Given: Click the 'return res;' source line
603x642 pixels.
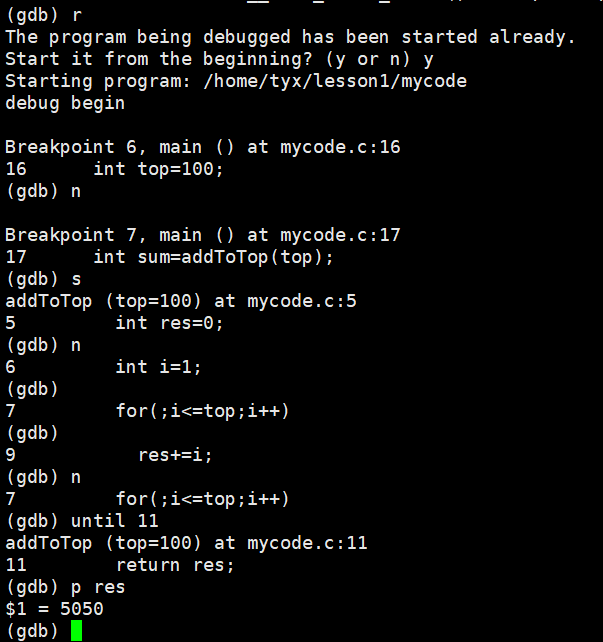Looking at the screenshot, I should [x=175, y=565].
